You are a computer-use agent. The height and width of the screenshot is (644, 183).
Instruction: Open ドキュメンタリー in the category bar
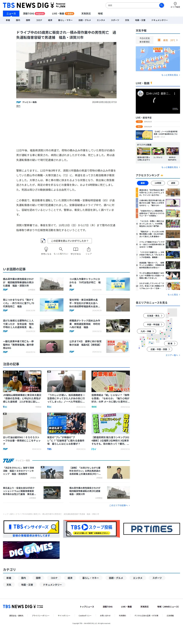click(x=160, y=20)
